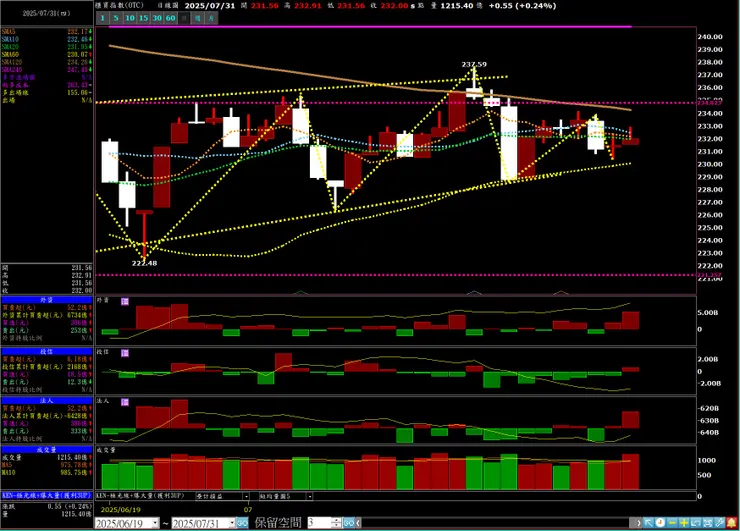Select the 10-minute timeframe button
This screenshot has height=531, width=740.
click(x=130, y=18)
